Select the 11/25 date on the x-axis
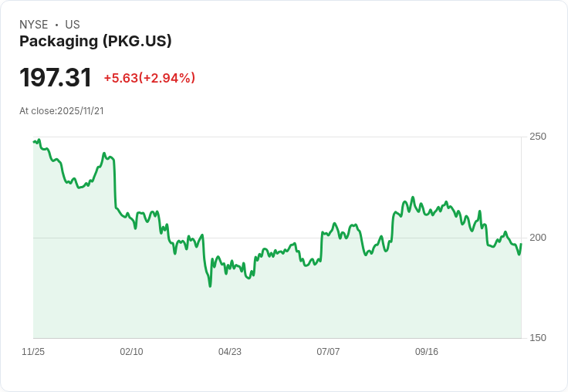This screenshot has width=568, height=392. coord(33,352)
